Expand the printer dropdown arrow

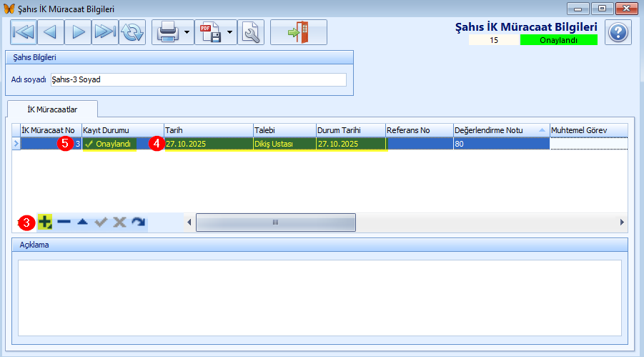pos(187,32)
